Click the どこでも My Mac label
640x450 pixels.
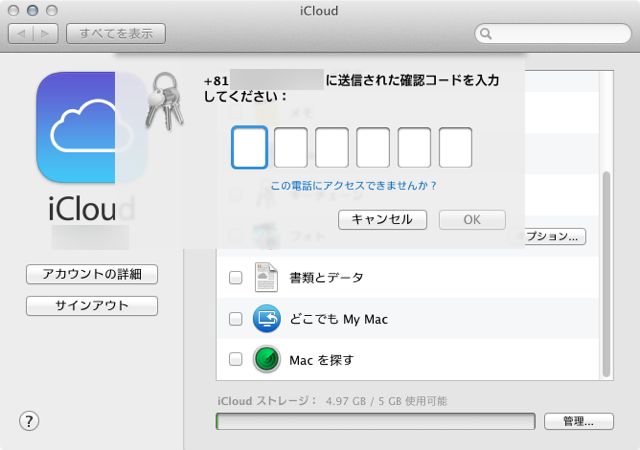pos(338,319)
